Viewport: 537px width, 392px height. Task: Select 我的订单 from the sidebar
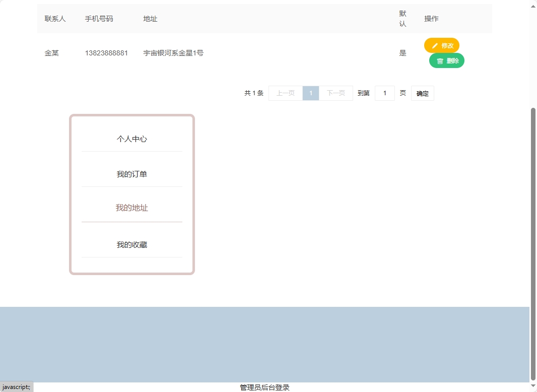tap(131, 174)
